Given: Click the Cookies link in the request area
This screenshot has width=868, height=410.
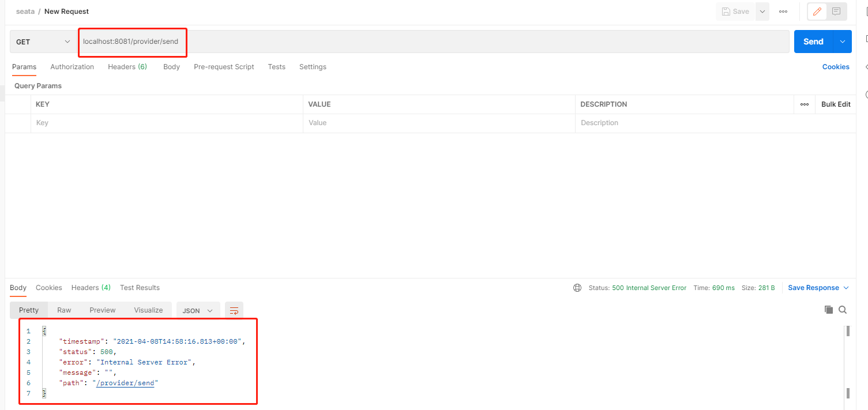Looking at the screenshot, I should [836, 67].
